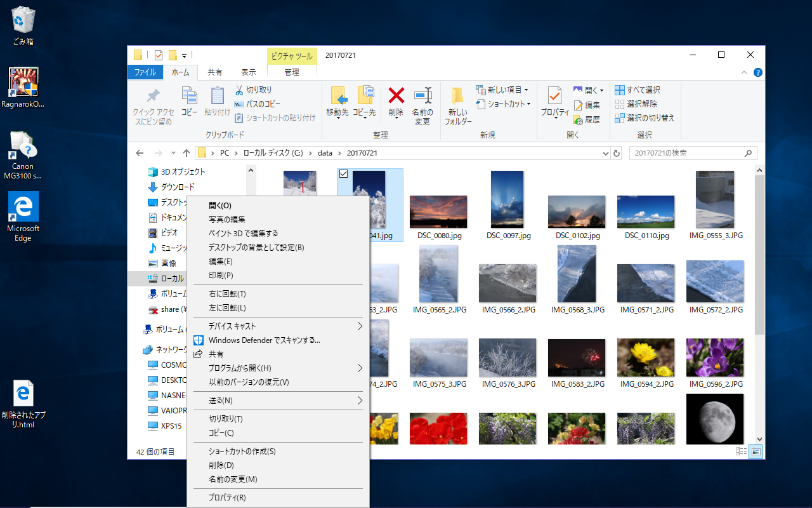
Task: Switch to the details view icon in the status bar
Action: click(742, 451)
